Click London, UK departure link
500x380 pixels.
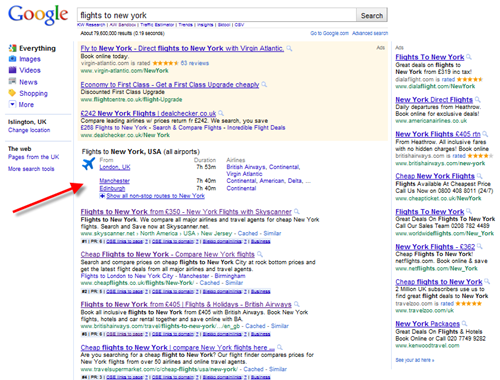(x=115, y=167)
